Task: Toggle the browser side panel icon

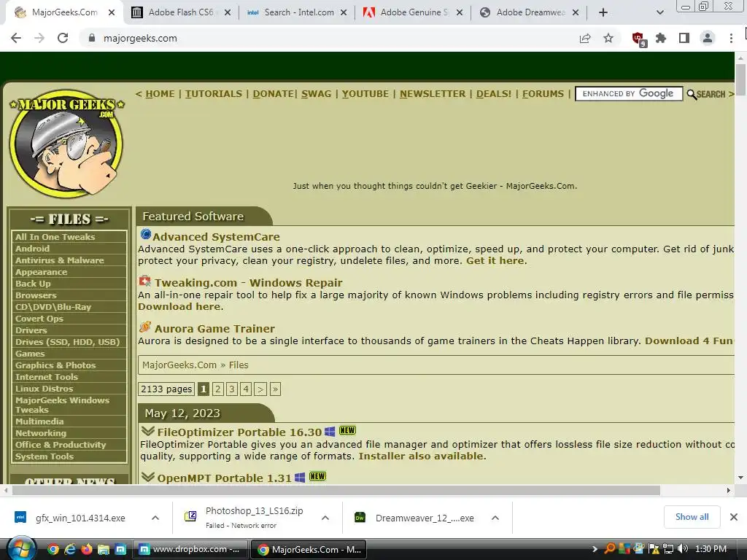Action: tap(684, 38)
